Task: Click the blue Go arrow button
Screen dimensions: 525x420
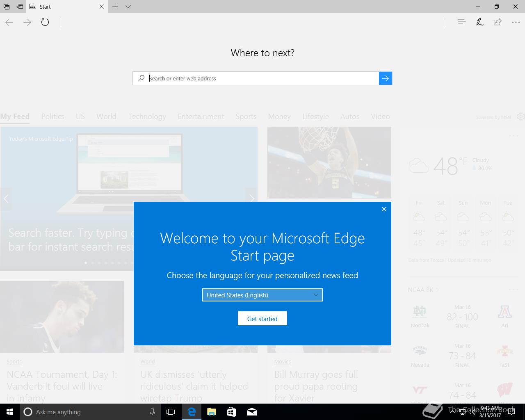Action: point(386,78)
